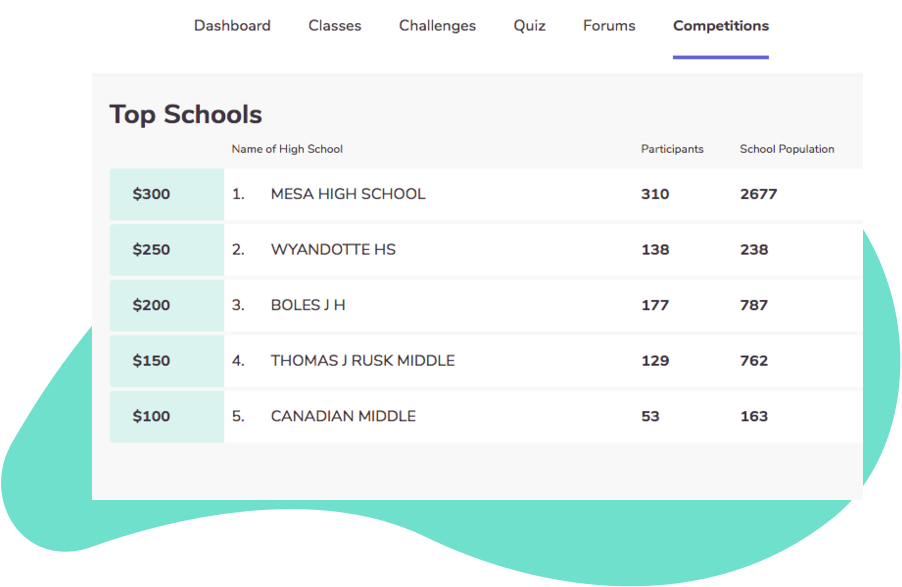Screen dimensions: 902x587
Task: Switch to the Classes tab
Action: (x=335, y=26)
